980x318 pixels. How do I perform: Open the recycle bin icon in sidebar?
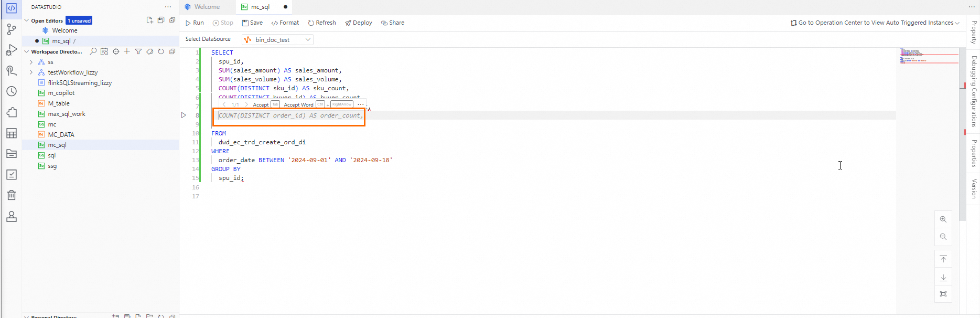coord(11,195)
